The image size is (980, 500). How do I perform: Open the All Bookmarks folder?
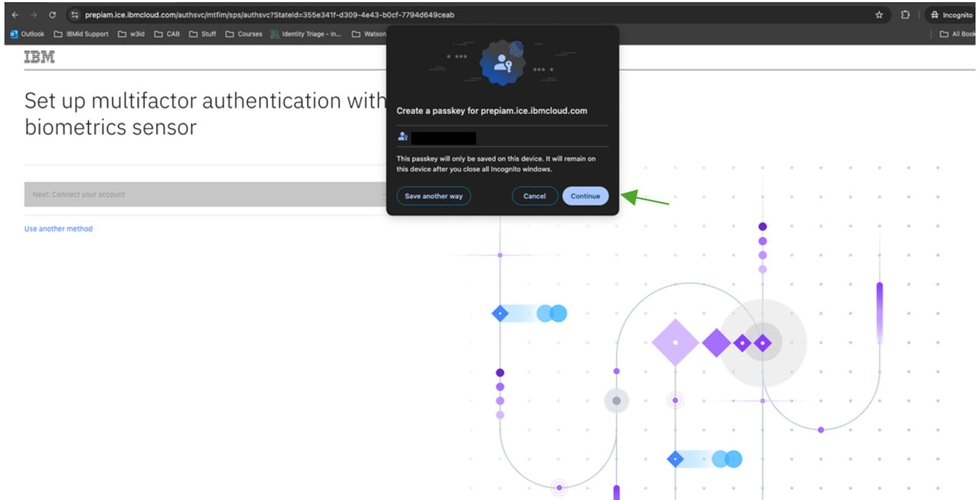[958, 34]
